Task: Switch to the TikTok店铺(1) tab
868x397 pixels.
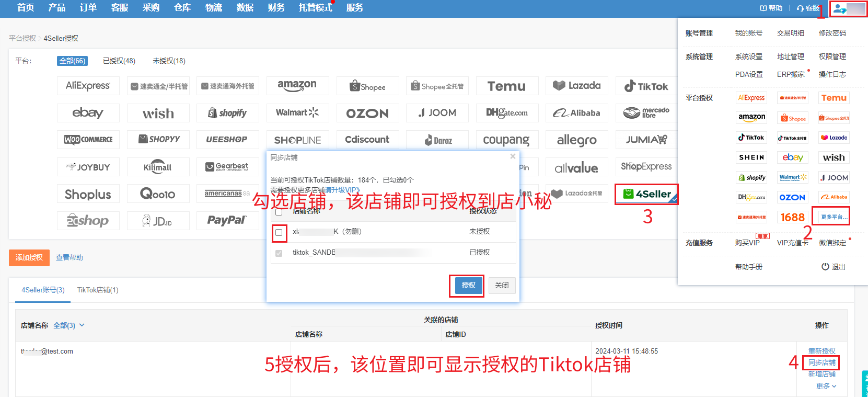Action: (98, 290)
